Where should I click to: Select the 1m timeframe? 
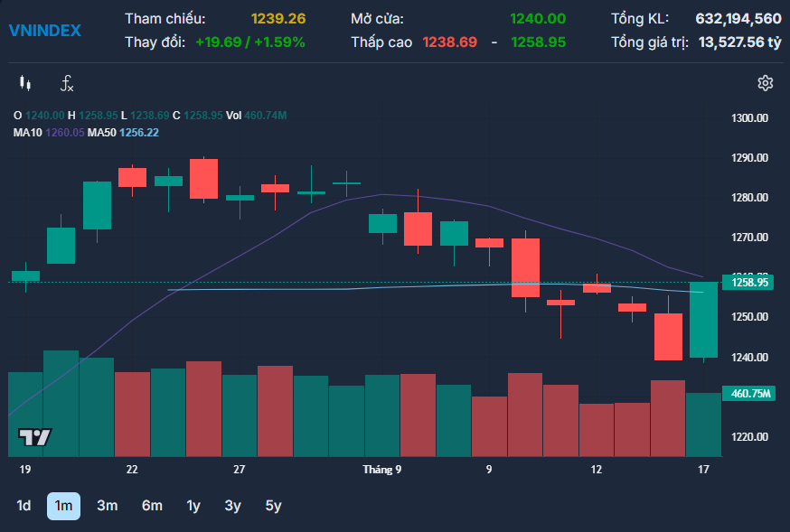click(x=63, y=506)
